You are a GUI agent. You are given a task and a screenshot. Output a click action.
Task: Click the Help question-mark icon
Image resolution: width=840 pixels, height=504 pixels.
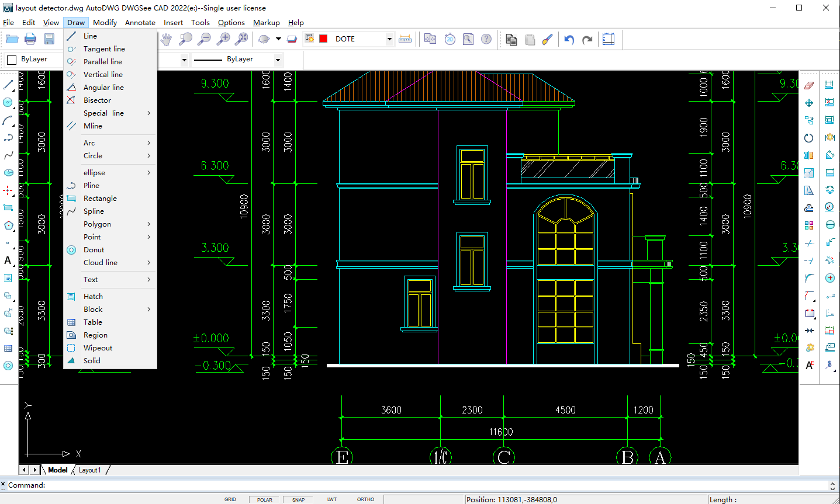486,39
